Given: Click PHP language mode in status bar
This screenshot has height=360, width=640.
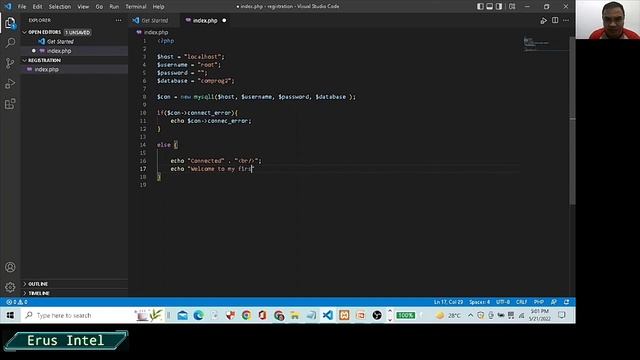Looking at the screenshot, I should point(539,302).
